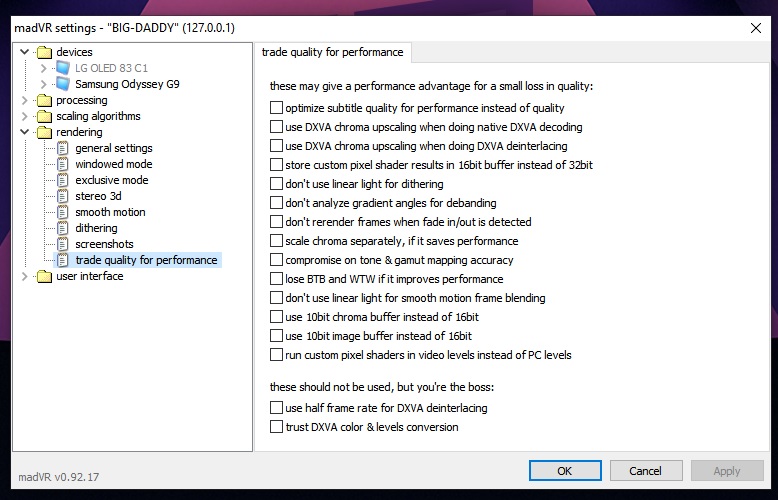Open the smooth motion tree item

tap(110, 212)
